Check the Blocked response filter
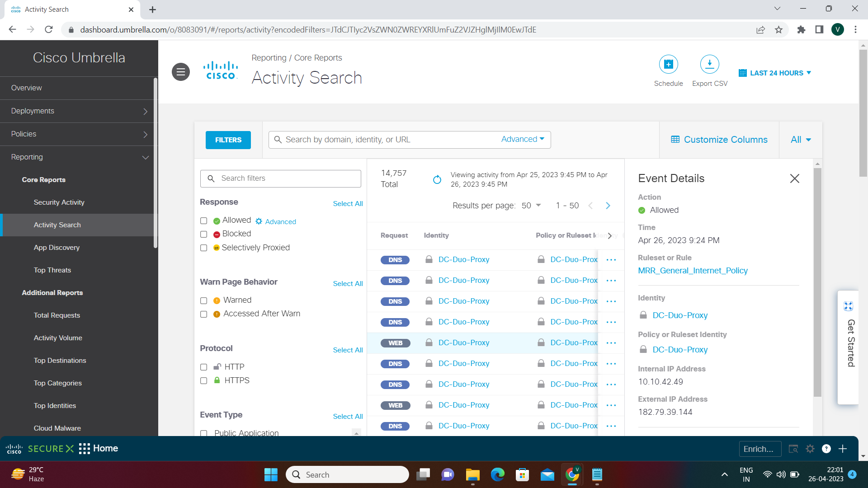Screen dimensions: 868x488 203,234
